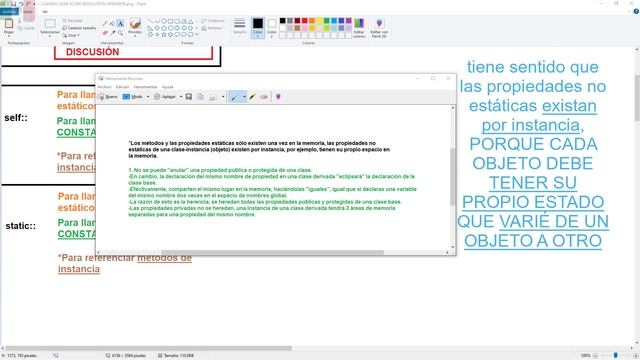Click the Send snip mail icon
Viewport: 640px width, 360px height.
pyautogui.click(x=213, y=98)
